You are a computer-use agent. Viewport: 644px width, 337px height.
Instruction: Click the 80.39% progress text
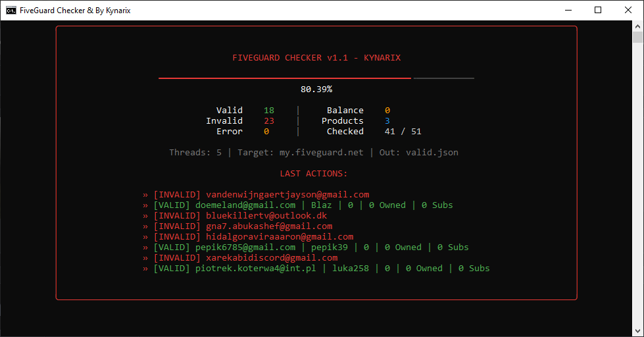click(x=316, y=89)
